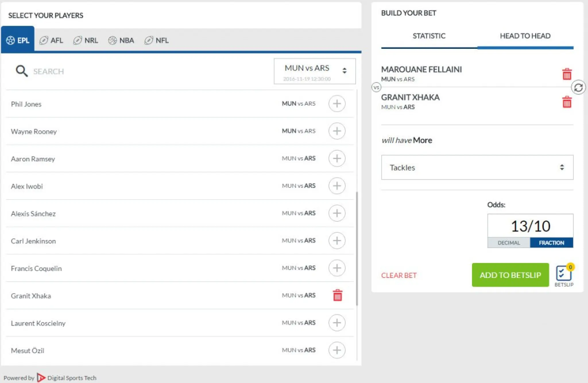Open the Statistic bet tab

(429, 36)
